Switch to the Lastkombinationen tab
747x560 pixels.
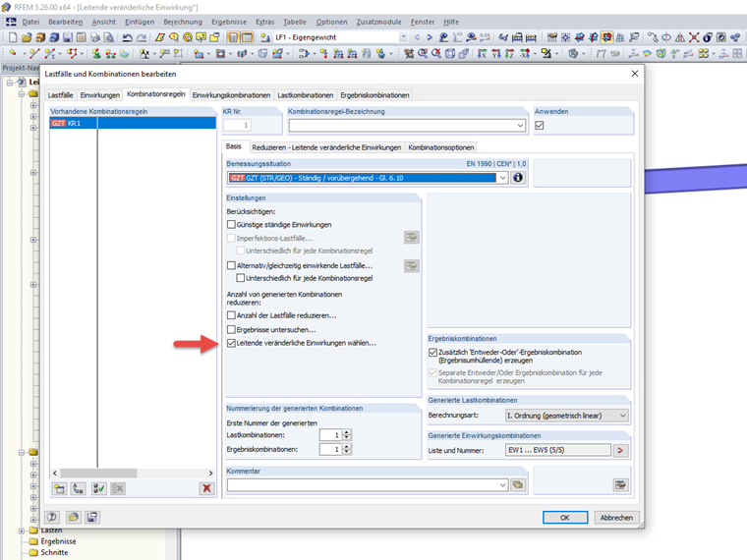[306, 95]
